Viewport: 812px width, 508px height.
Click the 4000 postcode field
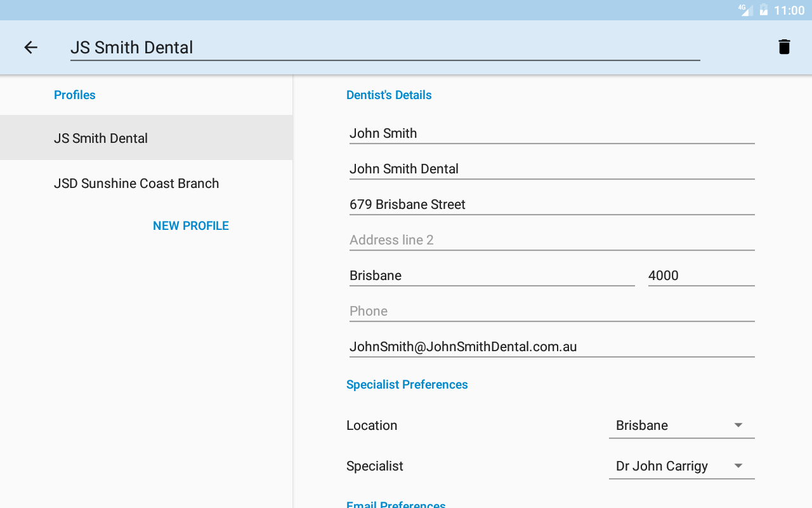point(700,276)
